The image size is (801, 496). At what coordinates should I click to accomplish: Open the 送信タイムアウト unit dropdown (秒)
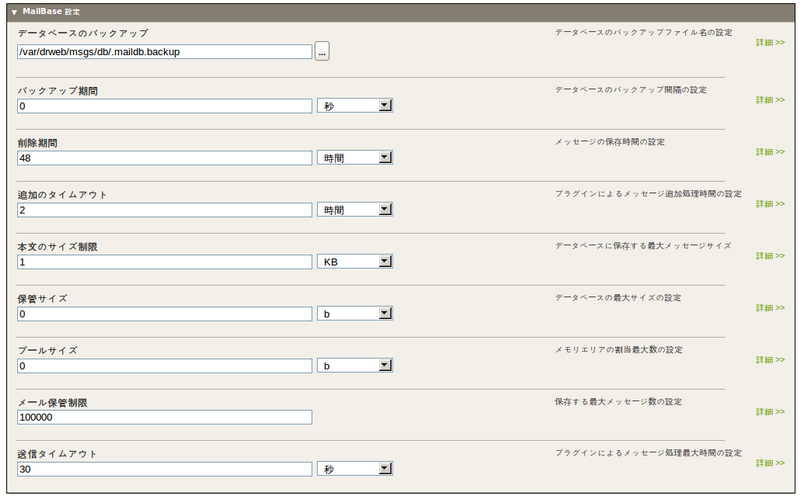click(355, 469)
